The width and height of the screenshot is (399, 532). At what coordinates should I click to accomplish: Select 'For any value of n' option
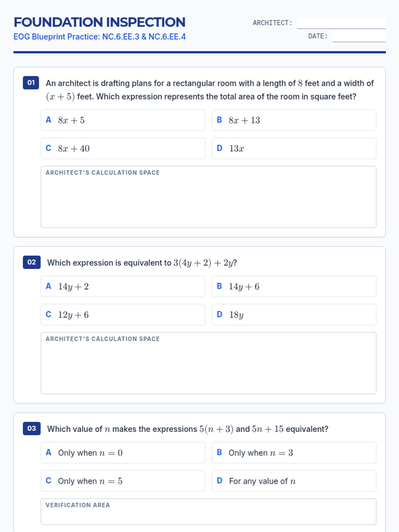[294, 481]
